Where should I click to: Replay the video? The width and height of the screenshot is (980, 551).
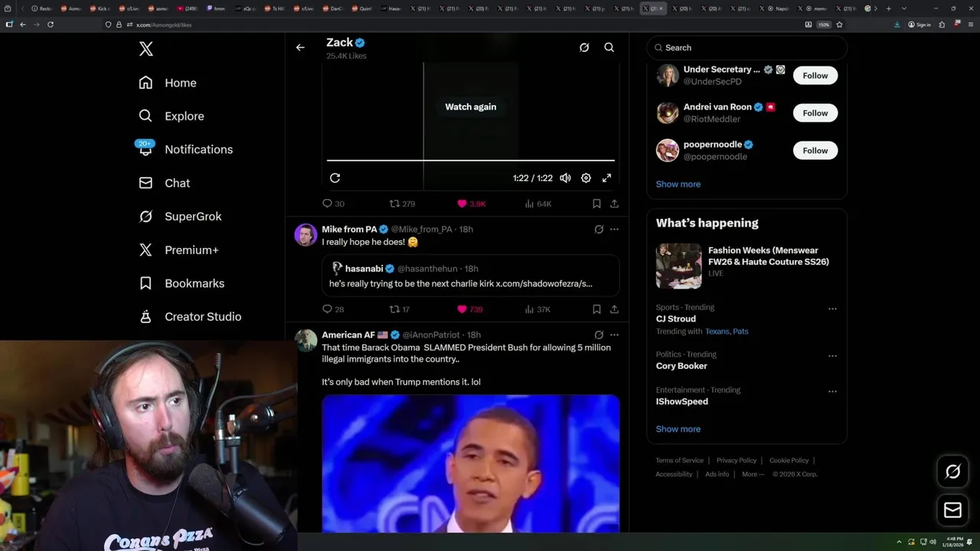coord(335,178)
